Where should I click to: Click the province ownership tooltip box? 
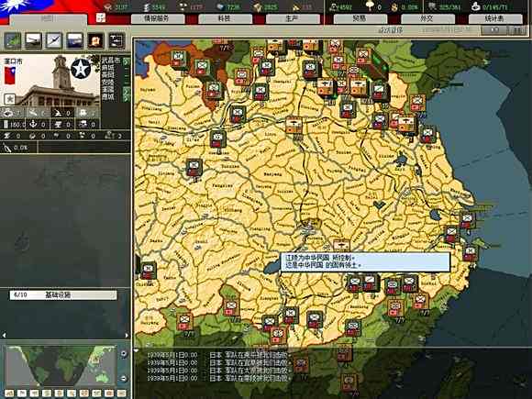tap(365, 261)
